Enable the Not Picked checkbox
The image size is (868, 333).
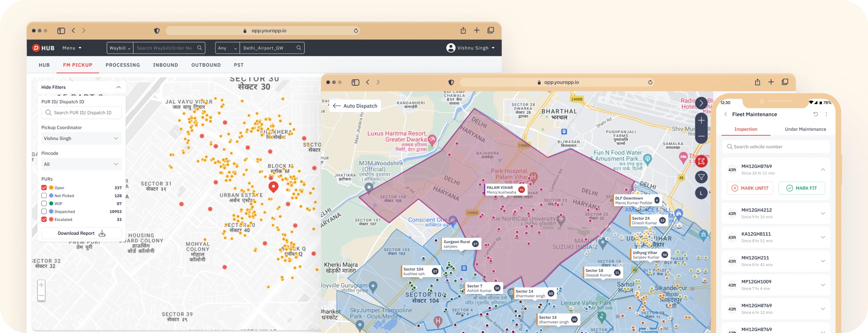pyautogui.click(x=44, y=196)
